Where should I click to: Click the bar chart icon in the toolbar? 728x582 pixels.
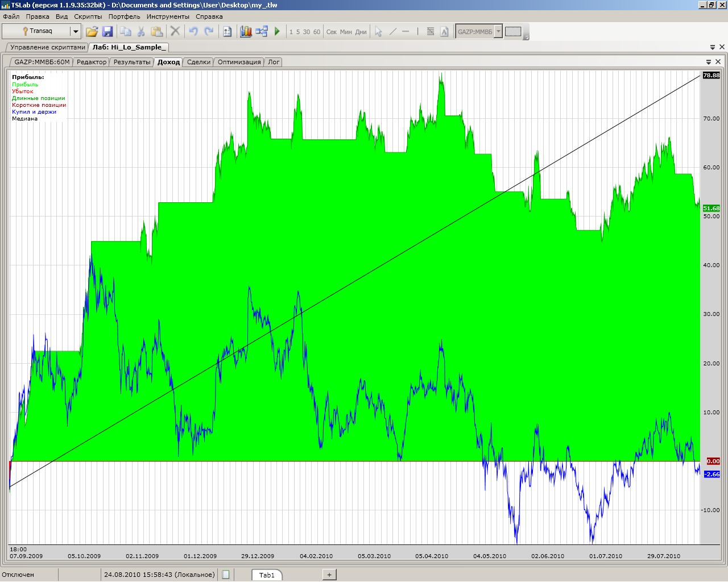click(x=246, y=31)
